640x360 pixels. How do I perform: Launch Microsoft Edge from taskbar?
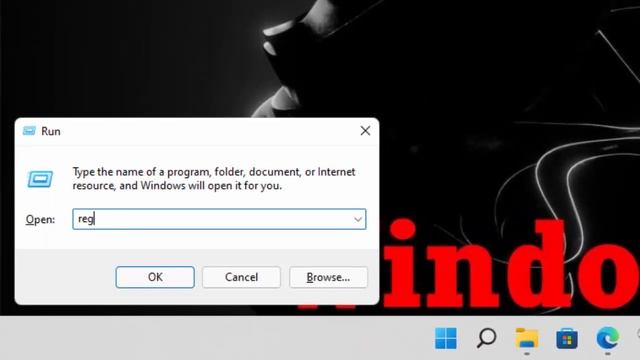[607, 338]
